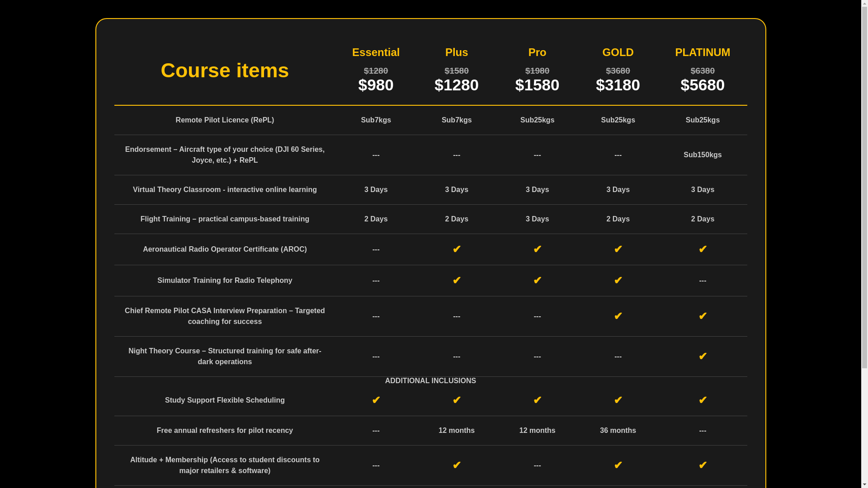Click Plus checkmark in Simulator Training row
This screenshot has width=868, height=488.
tap(457, 281)
